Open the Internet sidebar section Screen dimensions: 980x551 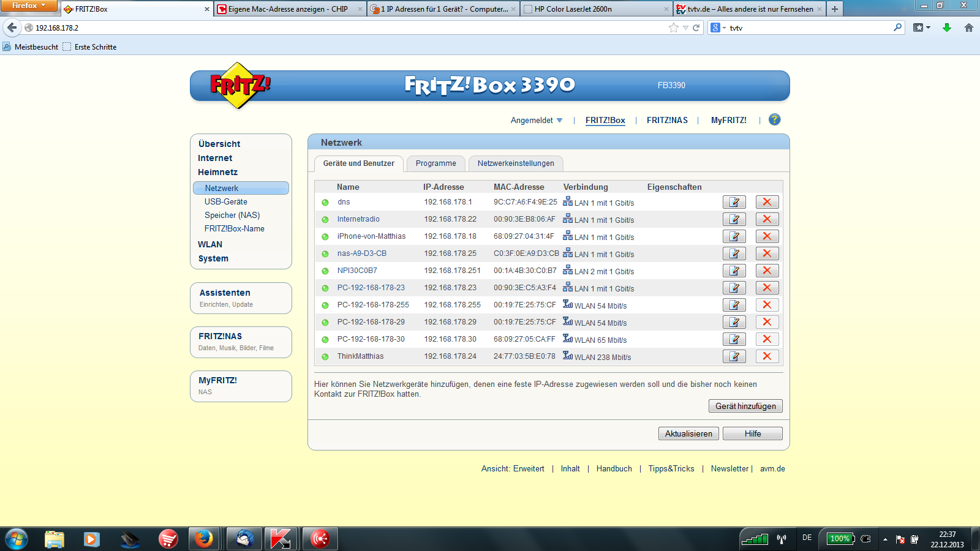215,158
